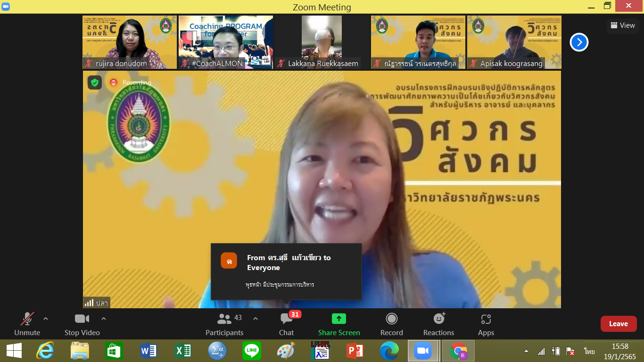
Task: Open Microsoft Word from taskbar
Action: (x=149, y=351)
